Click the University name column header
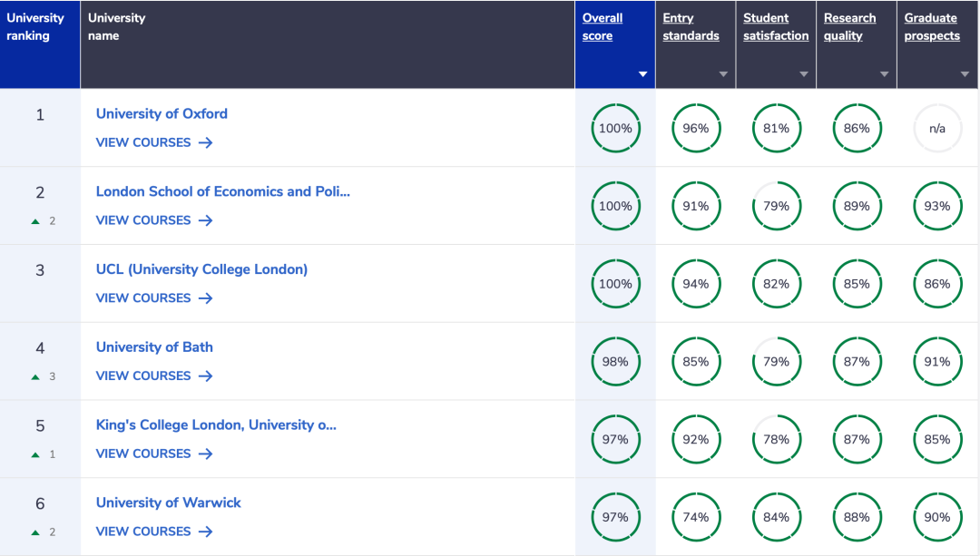This screenshot has height=556, width=980. [x=328, y=44]
